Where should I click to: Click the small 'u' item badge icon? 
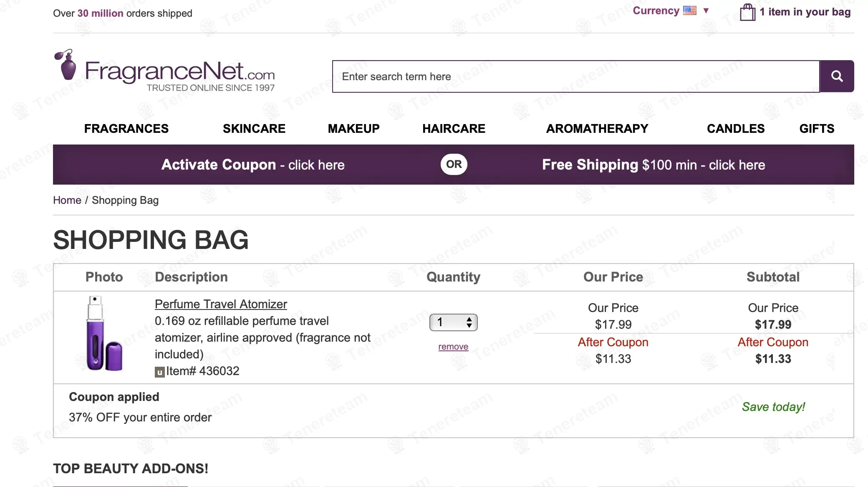pyautogui.click(x=159, y=372)
